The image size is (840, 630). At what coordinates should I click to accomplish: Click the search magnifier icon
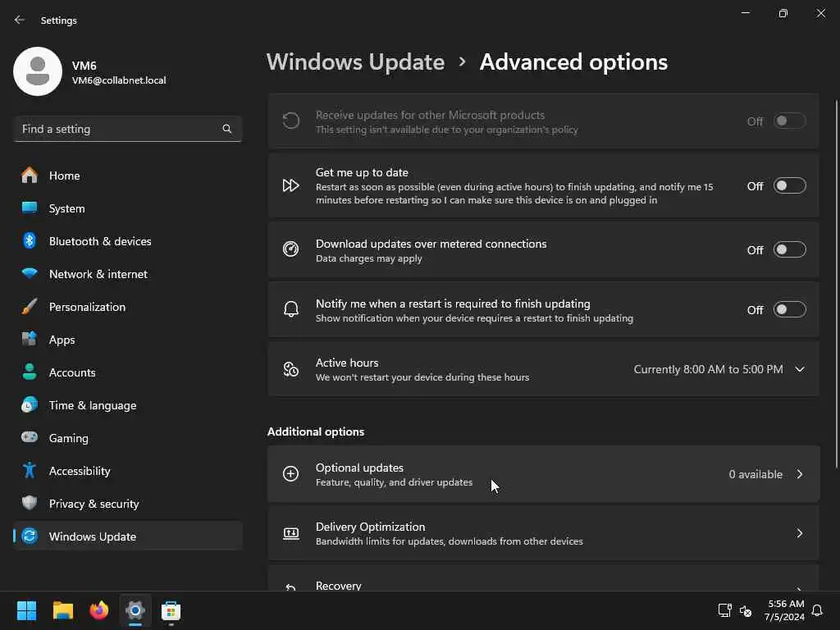tap(227, 129)
